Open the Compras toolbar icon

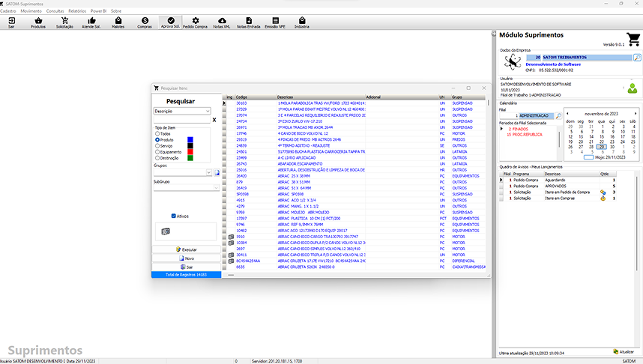point(144,22)
